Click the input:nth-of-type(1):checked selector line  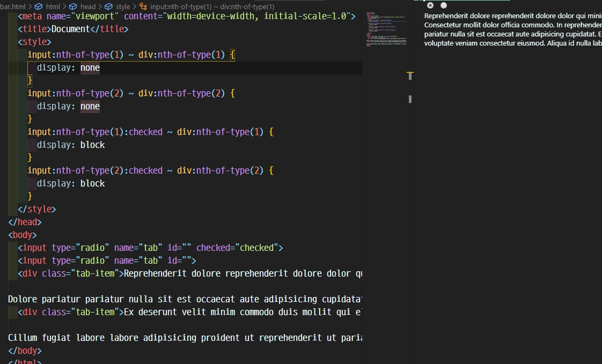click(150, 132)
